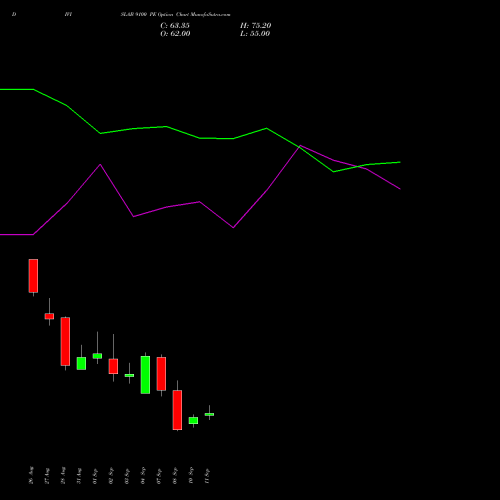Click the red candlestick for 02 Sep

(x=113, y=366)
